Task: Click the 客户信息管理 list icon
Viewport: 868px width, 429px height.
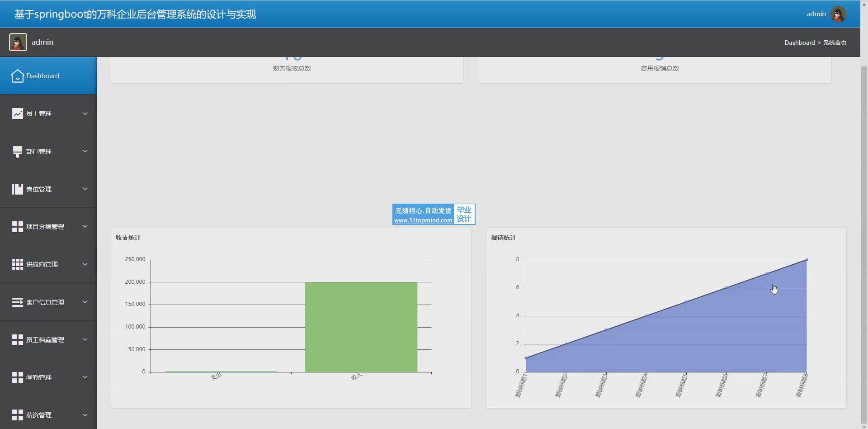Action: click(17, 302)
